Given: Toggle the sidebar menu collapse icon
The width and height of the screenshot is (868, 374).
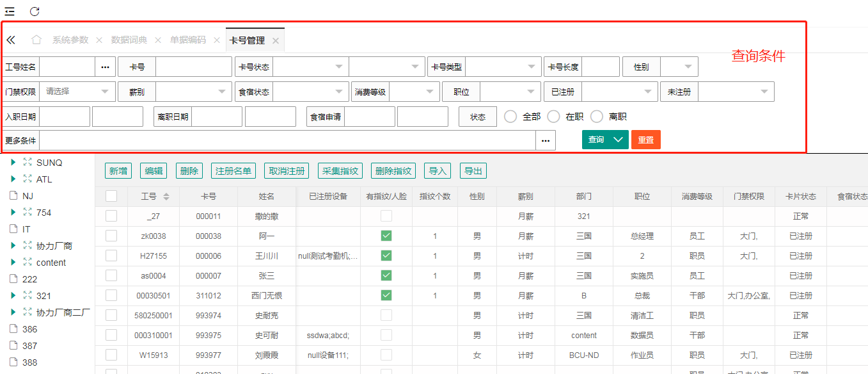Looking at the screenshot, I should pos(10,11).
